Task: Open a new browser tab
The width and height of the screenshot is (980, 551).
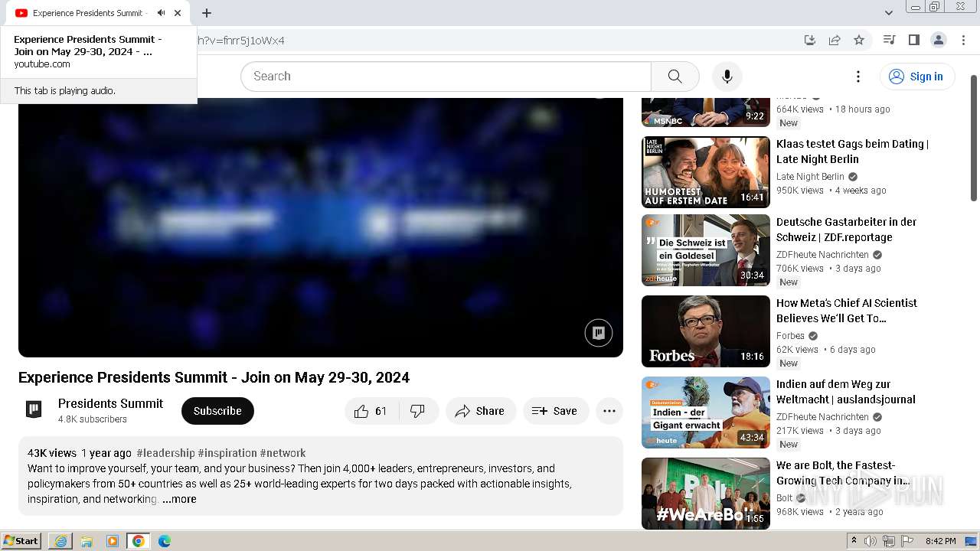Action: click(x=207, y=13)
